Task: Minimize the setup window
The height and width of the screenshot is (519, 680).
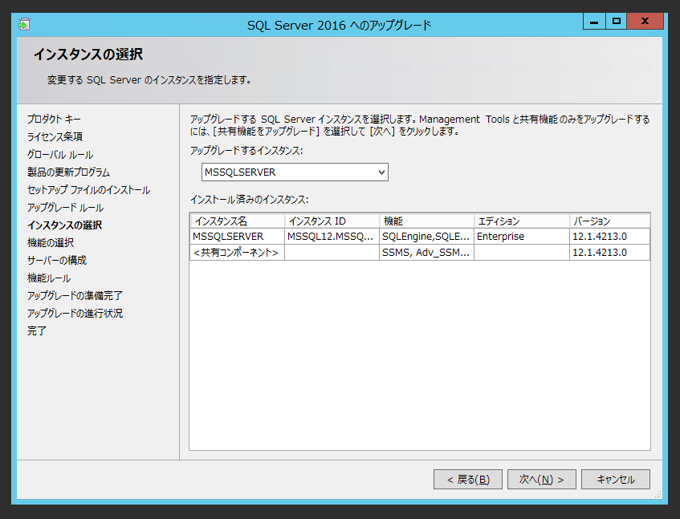Action: click(x=595, y=21)
